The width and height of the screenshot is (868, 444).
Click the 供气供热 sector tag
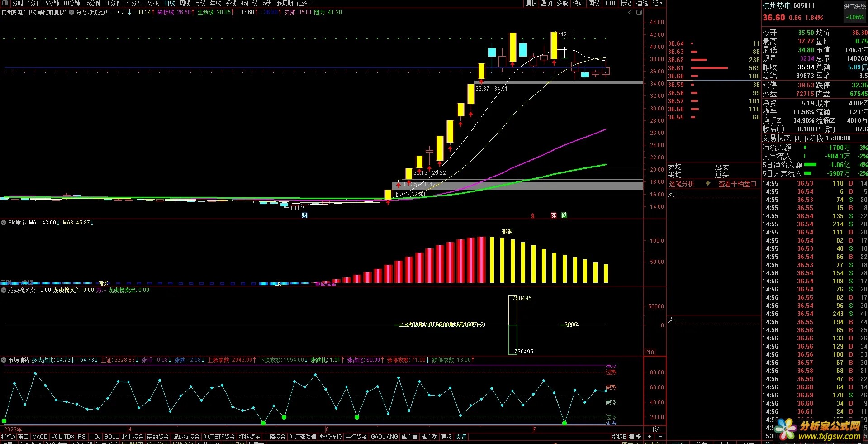pyautogui.click(x=854, y=6)
